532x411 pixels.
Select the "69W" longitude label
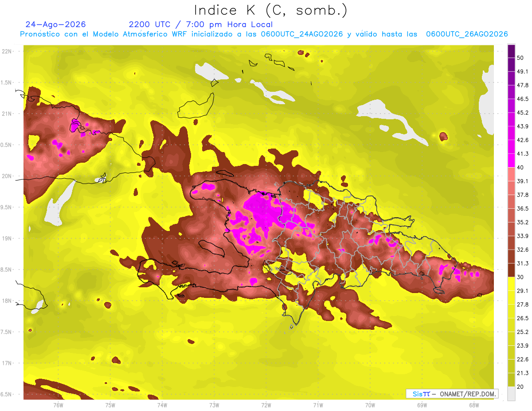(x=422, y=405)
